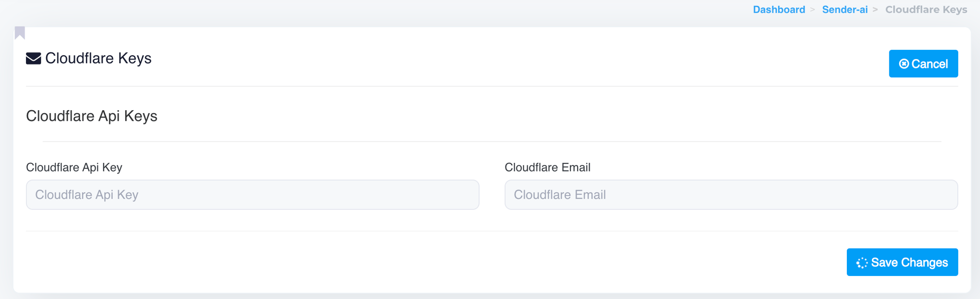Click the Cloudflare Api Keys section heading
The image size is (980, 299).
[x=91, y=116]
